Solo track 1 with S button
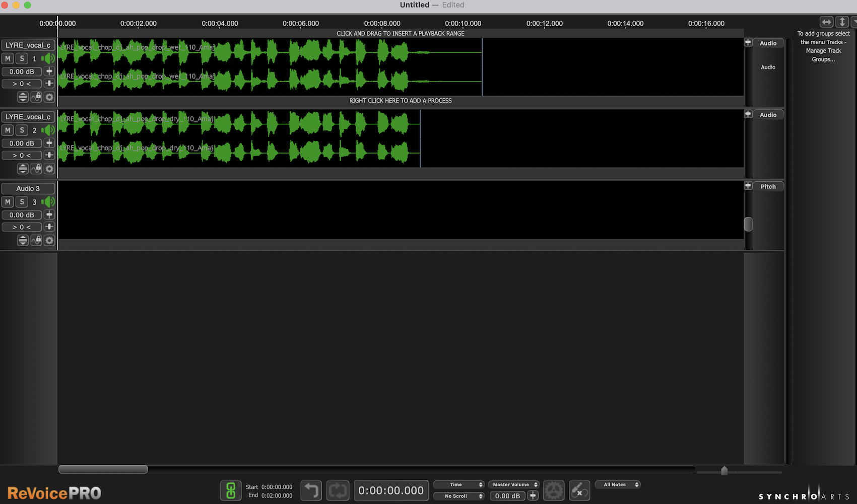 coord(22,58)
